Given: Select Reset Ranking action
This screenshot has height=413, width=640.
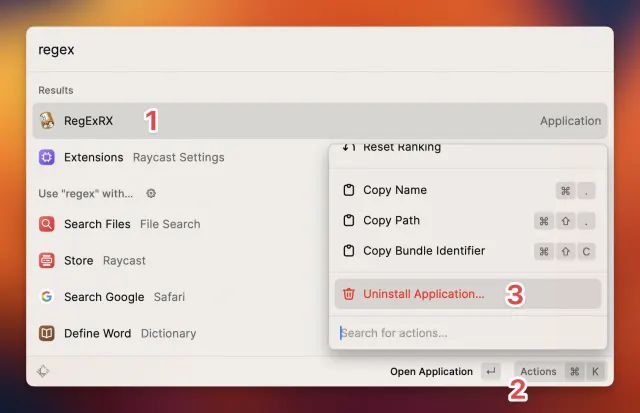Looking at the screenshot, I should point(468,151).
